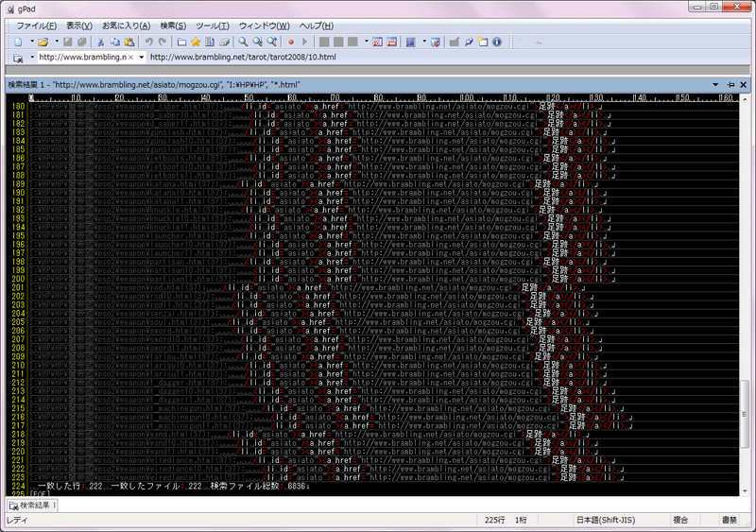This screenshot has width=756, height=532.
Task: Click the gray play macro triangle icon
Action: (x=304, y=42)
